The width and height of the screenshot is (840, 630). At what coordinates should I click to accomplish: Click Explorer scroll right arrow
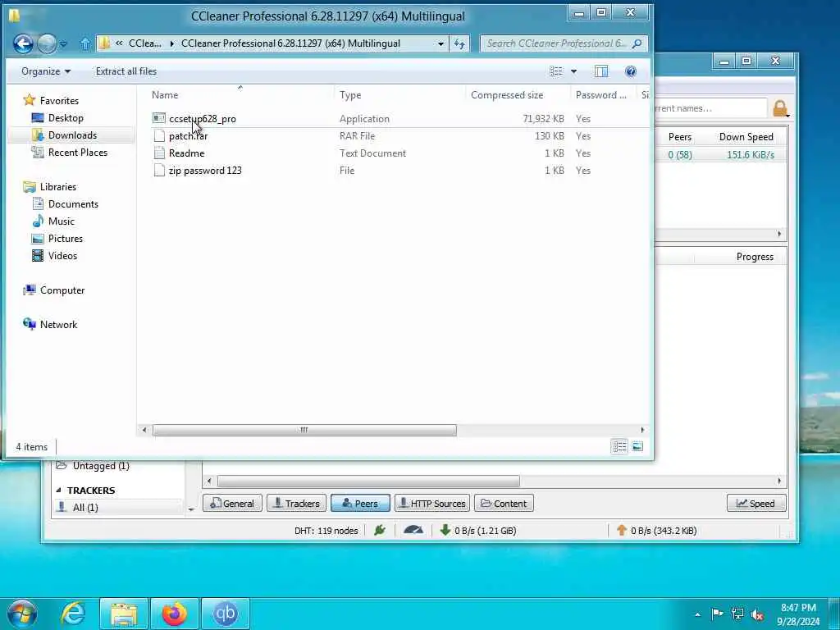(x=642, y=430)
